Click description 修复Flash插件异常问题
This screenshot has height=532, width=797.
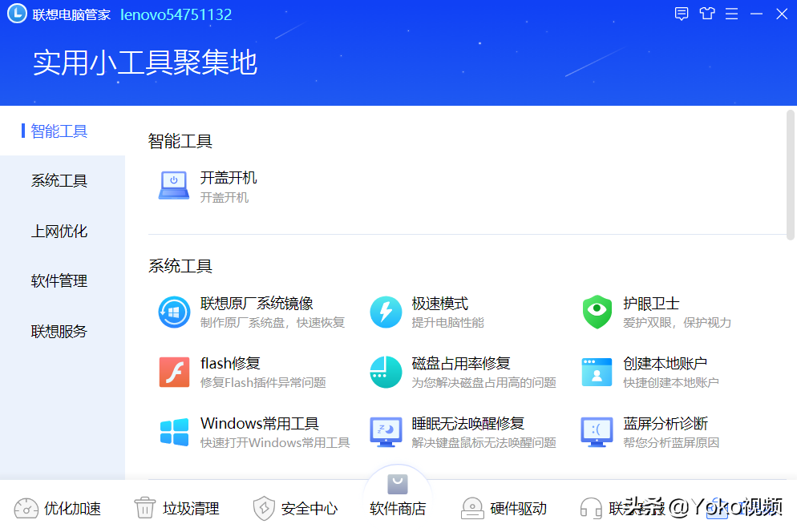[263, 383]
